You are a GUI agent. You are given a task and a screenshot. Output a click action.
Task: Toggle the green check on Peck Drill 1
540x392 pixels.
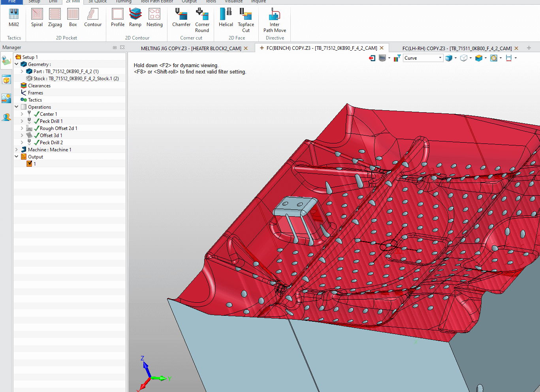point(37,121)
